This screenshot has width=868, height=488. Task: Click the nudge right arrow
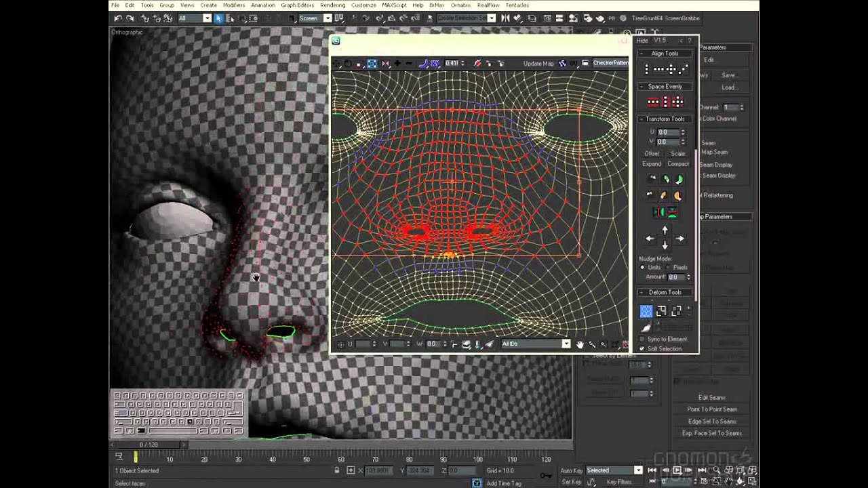(679, 239)
